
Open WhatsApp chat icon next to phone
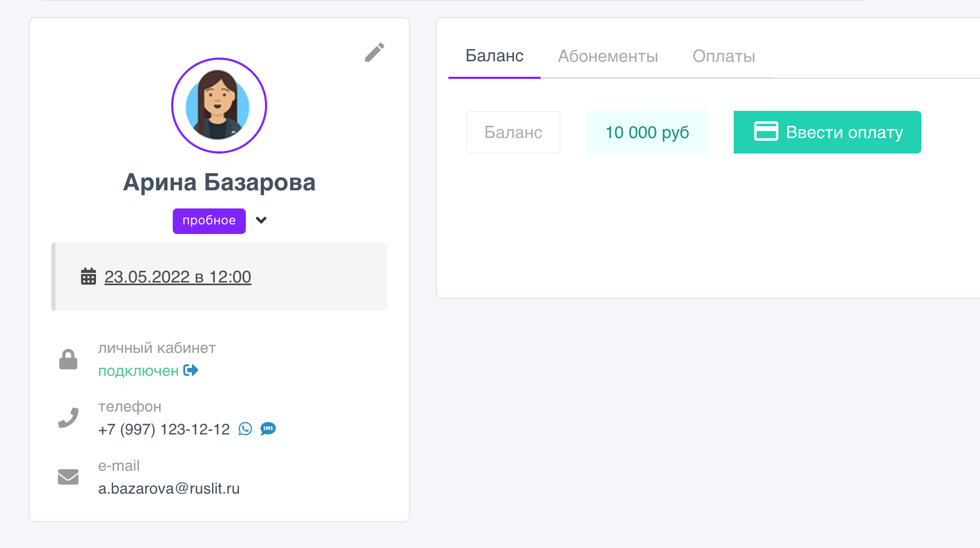(x=245, y=429)
